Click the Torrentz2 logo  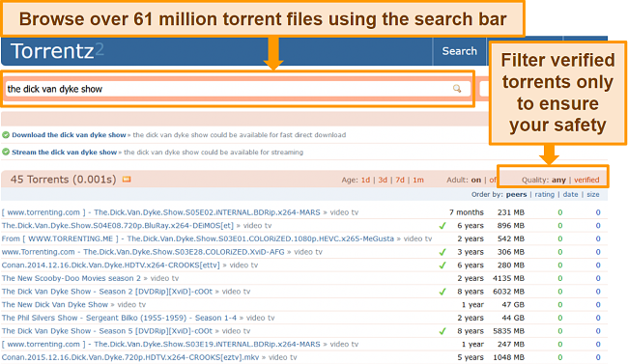(x=57, y=51)
